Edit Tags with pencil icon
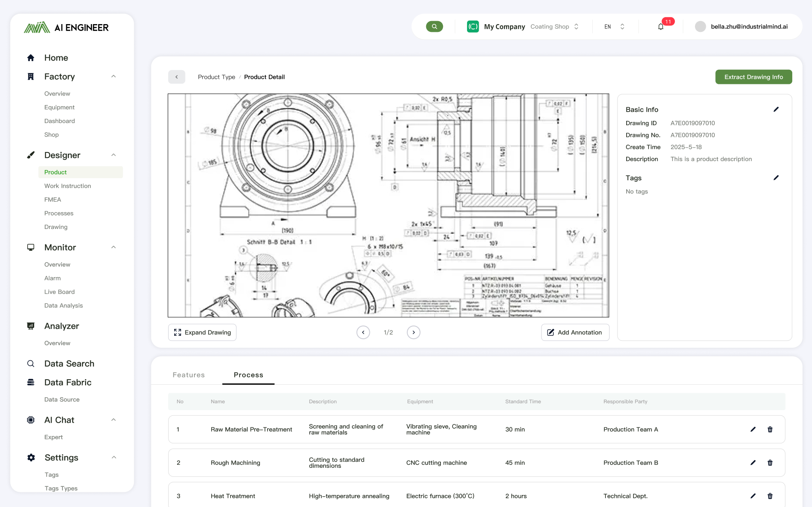 click(x=776, y=178)
